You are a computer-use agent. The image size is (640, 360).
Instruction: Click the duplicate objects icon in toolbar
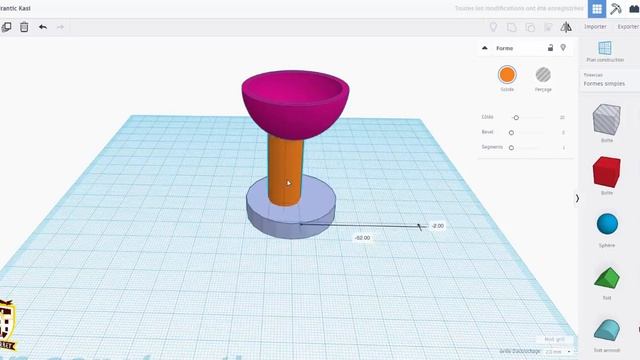[x=6, y=27]
